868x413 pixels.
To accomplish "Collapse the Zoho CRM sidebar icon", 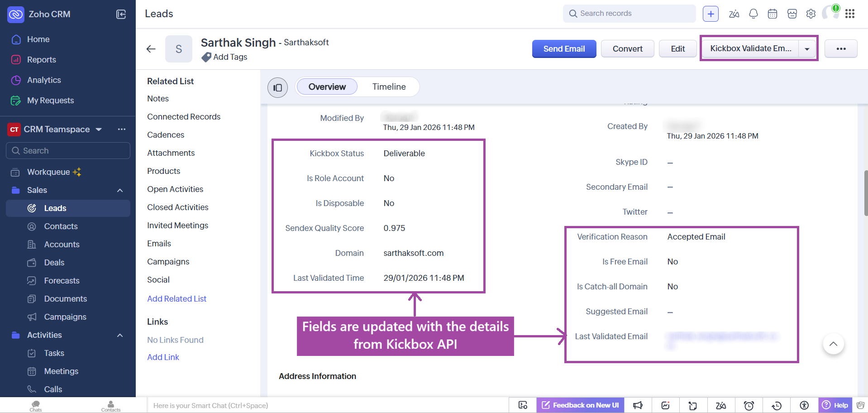I will click(121, 14).
